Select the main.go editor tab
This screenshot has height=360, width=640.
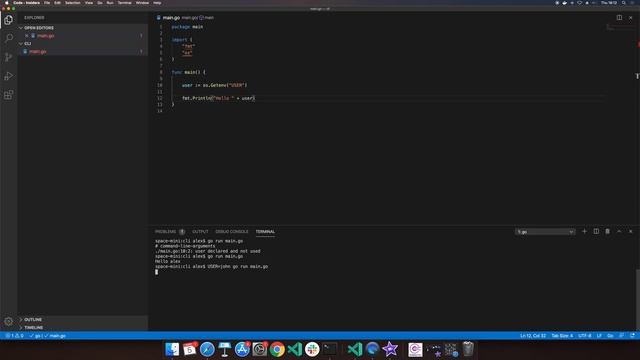pos(171,18)
